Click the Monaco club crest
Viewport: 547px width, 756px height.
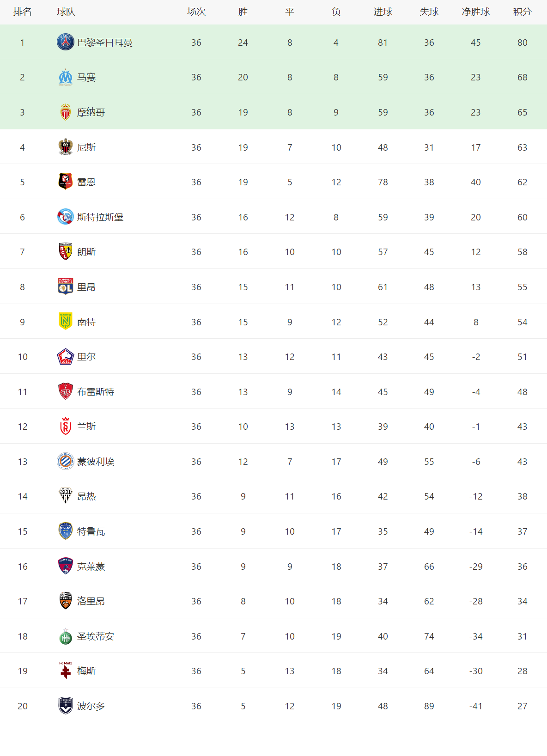pyautogui.click(x=66, y=112)
